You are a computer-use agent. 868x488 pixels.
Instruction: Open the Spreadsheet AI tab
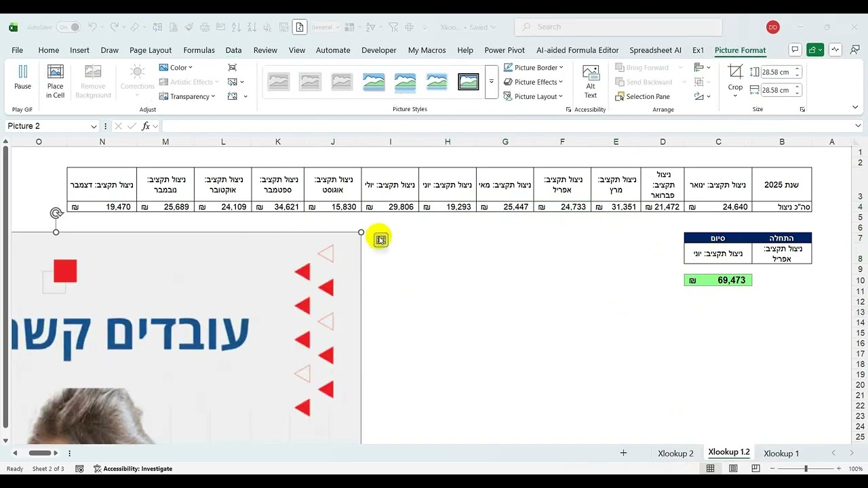point(655,50)
